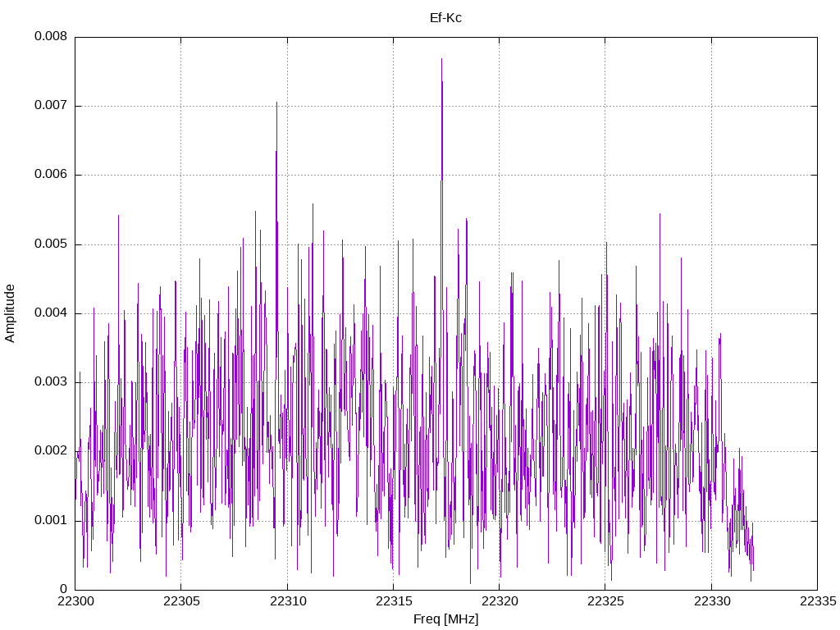Click the y-axis tick label 0.004
840x630 pixels.
pos(51,313)
